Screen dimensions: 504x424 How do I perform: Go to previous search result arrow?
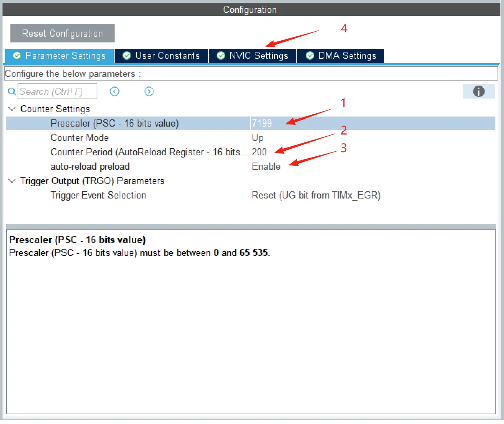pos(115,92)
